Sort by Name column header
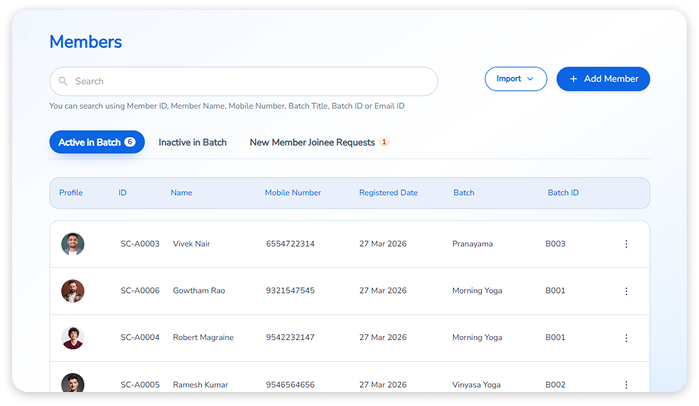Viewport: 699px width, 406px height. pyautogui.click(x=181, y=193)
